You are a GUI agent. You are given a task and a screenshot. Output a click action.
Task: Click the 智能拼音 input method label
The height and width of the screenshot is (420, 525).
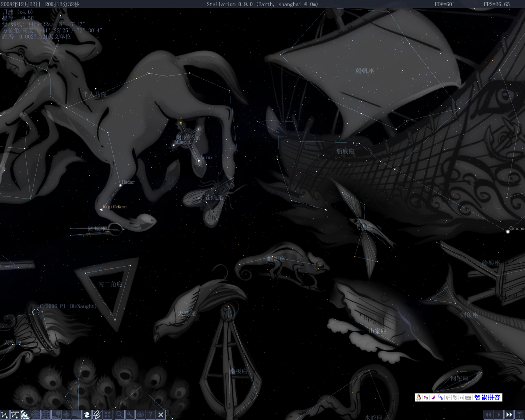point(487,397)
